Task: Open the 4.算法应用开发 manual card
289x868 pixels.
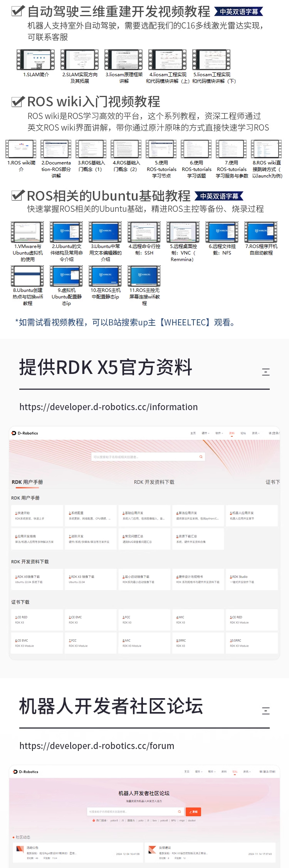Action: [x=198, y=516]
